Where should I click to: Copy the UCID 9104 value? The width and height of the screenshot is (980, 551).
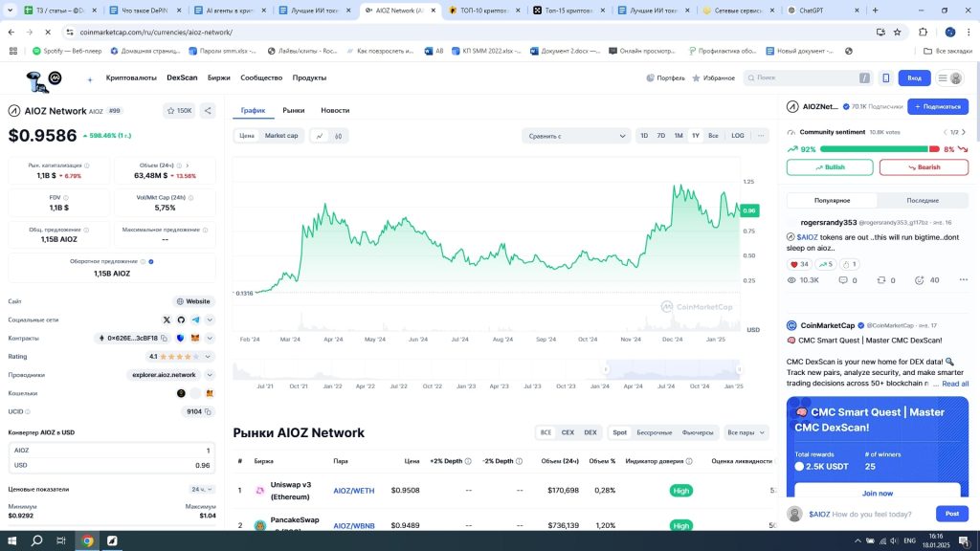pos(208,411)
